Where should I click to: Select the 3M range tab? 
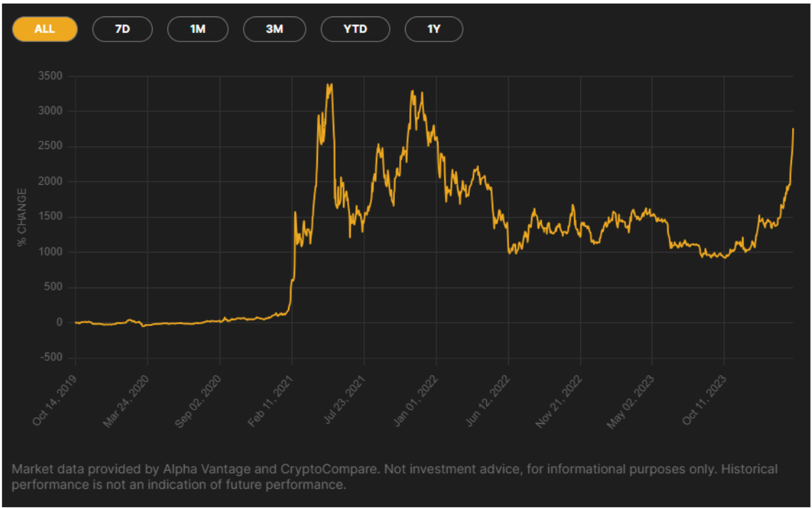pyautogui.click(x=274, y=29)
